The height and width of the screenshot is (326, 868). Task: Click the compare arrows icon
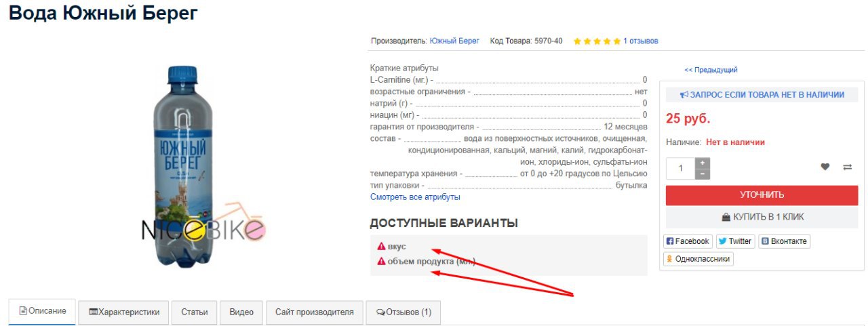[x=848, y=167]
